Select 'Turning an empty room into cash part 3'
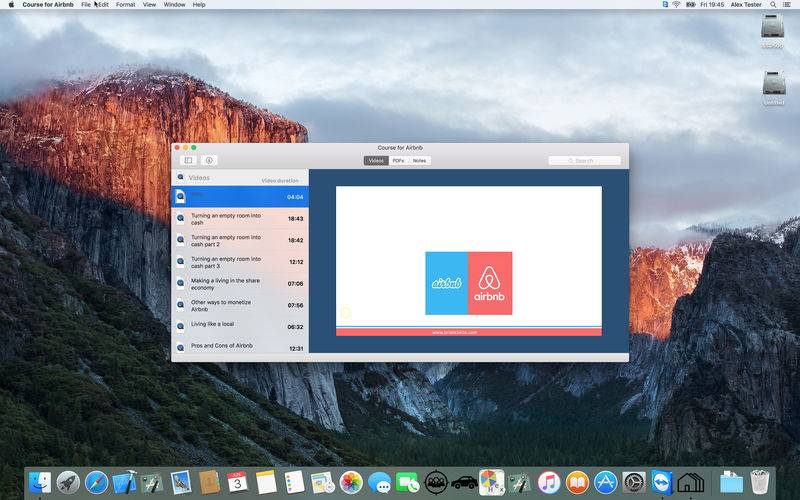800x500 pixels. pyautogui.click(x=240, y=262)
